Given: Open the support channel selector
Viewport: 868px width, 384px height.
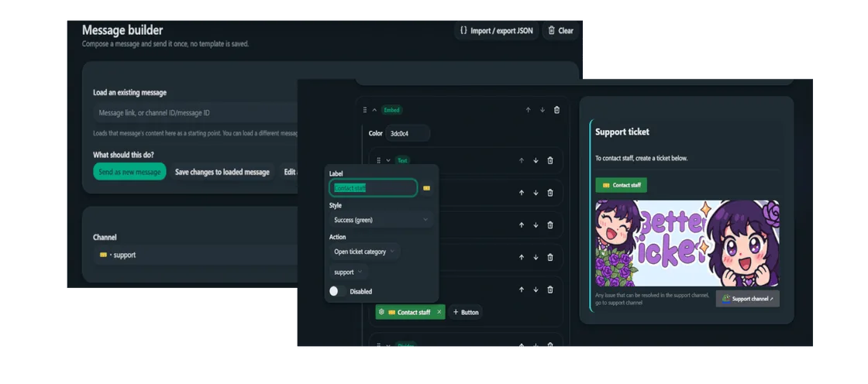Looking at the screenshot, I should [195, 255].
